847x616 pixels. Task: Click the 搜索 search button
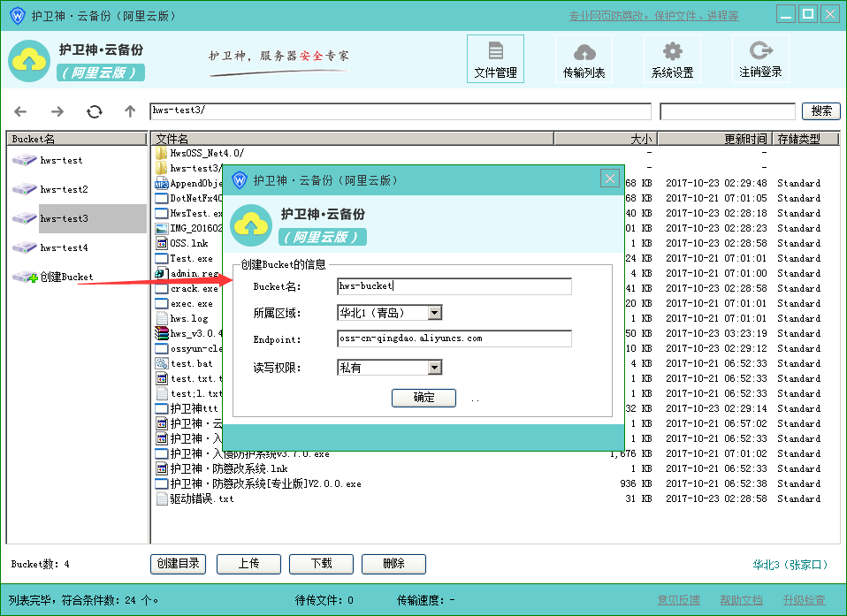[x=821, y=111]
